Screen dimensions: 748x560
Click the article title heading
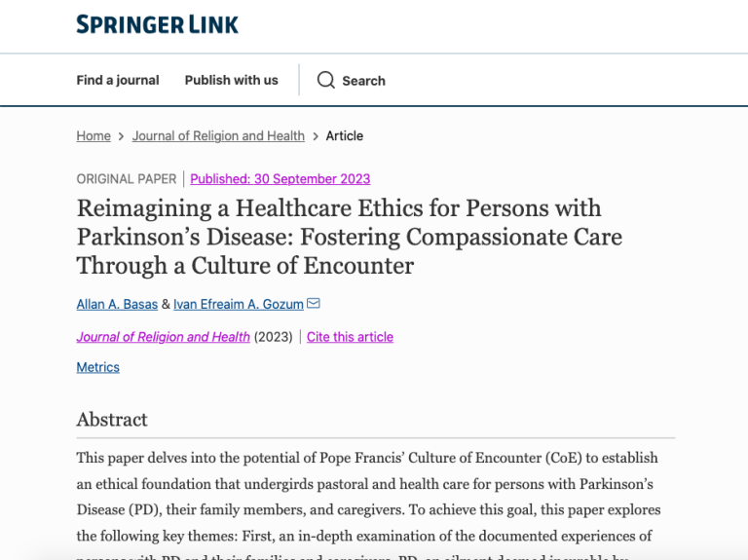[350, 237]
